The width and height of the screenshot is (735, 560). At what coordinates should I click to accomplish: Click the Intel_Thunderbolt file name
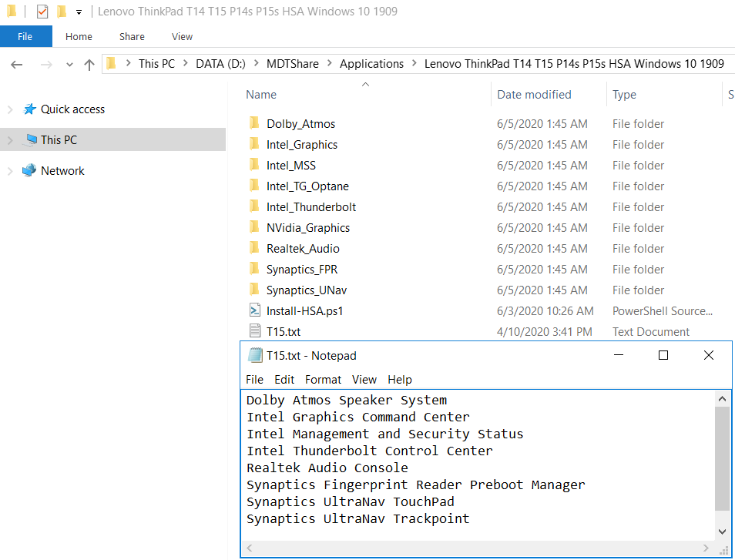point(311,207)
